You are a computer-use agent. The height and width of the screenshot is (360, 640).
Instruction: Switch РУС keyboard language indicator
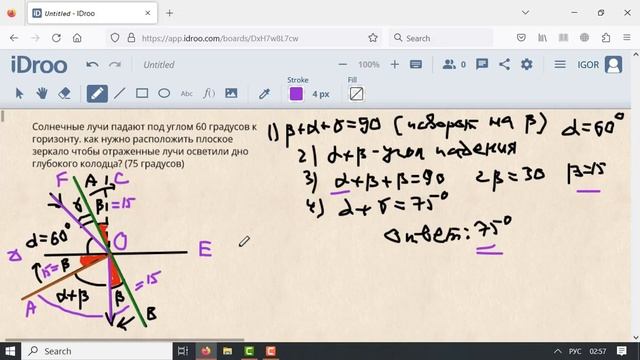point(575,351)
